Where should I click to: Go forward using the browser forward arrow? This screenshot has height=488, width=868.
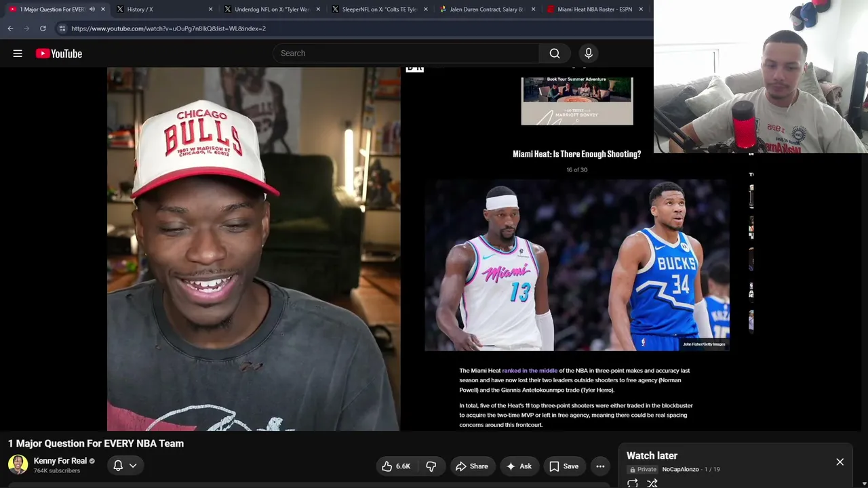pyautogui.click(x=26, y=28)
